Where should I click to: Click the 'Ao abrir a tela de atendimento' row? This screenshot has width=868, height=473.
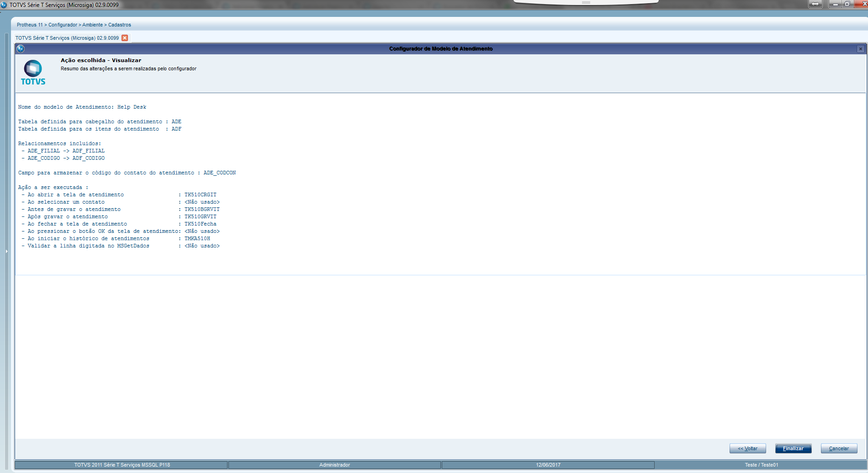click(x=119, y=194)
